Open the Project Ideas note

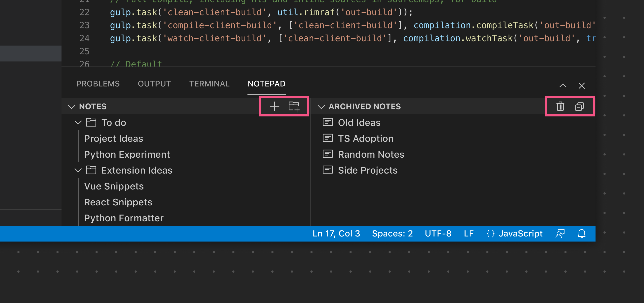point(114,138)
